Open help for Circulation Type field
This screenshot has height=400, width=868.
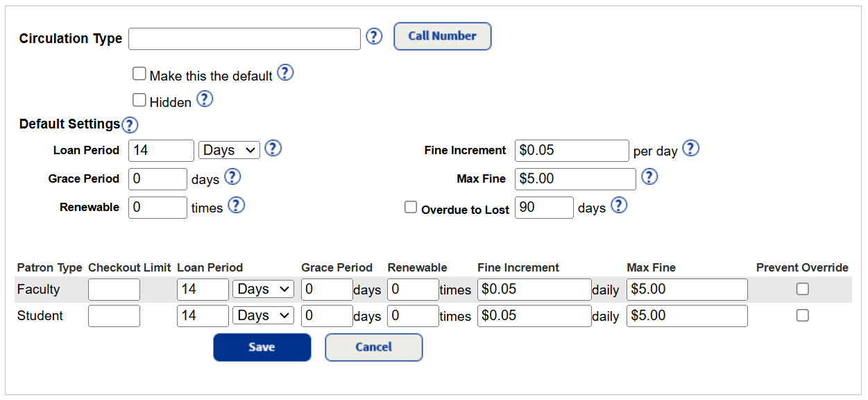click(374, 37)
